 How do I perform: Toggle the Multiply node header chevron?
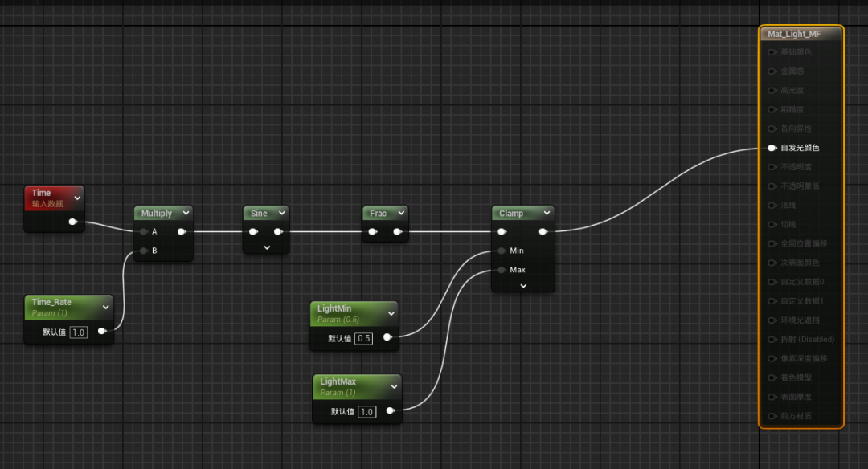point(186,213)
